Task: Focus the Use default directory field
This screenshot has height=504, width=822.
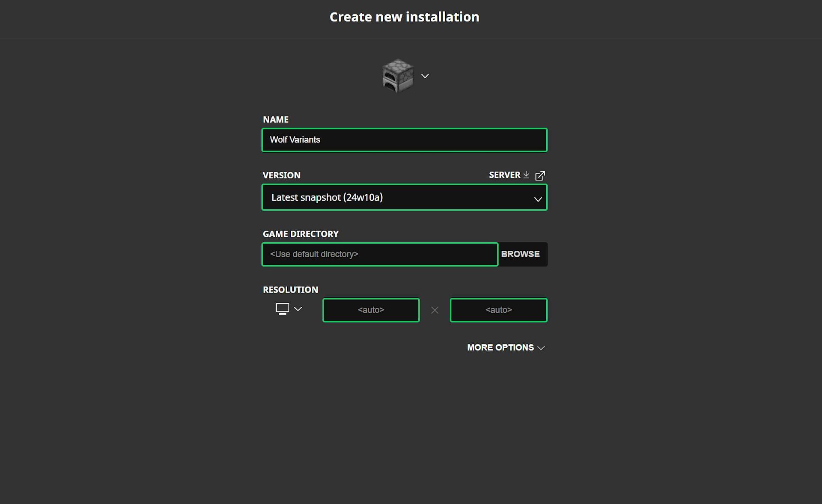Action: tap(380, 254)
